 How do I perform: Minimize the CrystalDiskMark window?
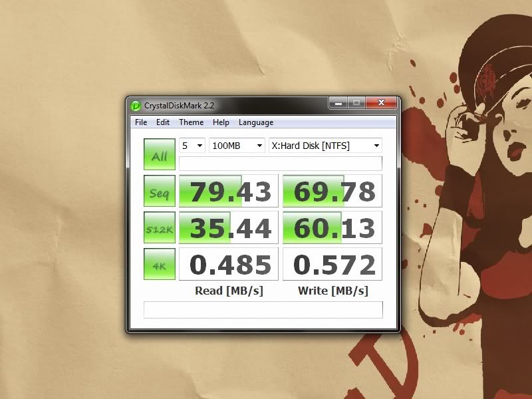tap(338, 103)
